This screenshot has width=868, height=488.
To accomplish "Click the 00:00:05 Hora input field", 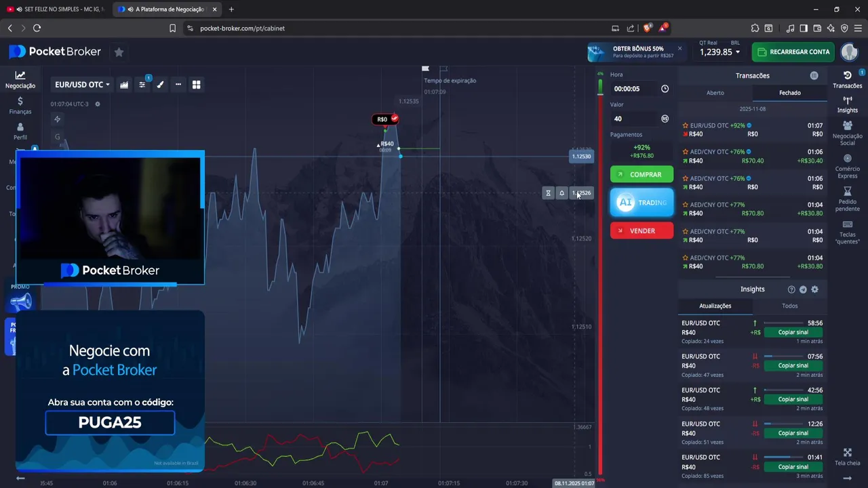I will [634, 89].
